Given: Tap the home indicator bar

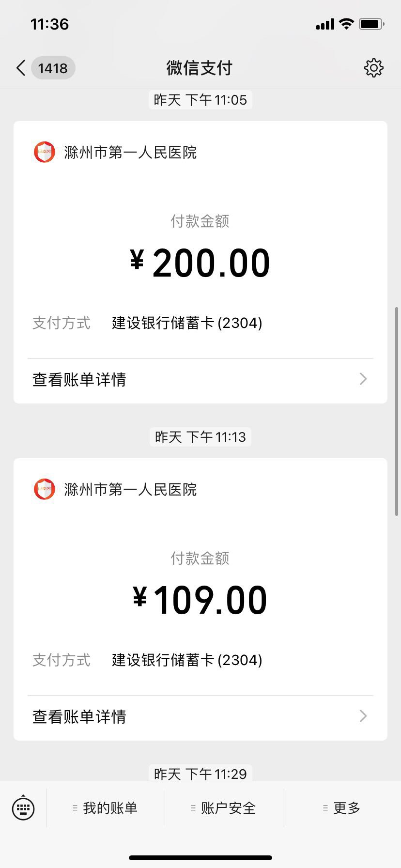Looking at the screenshot, I should point(200,858).
